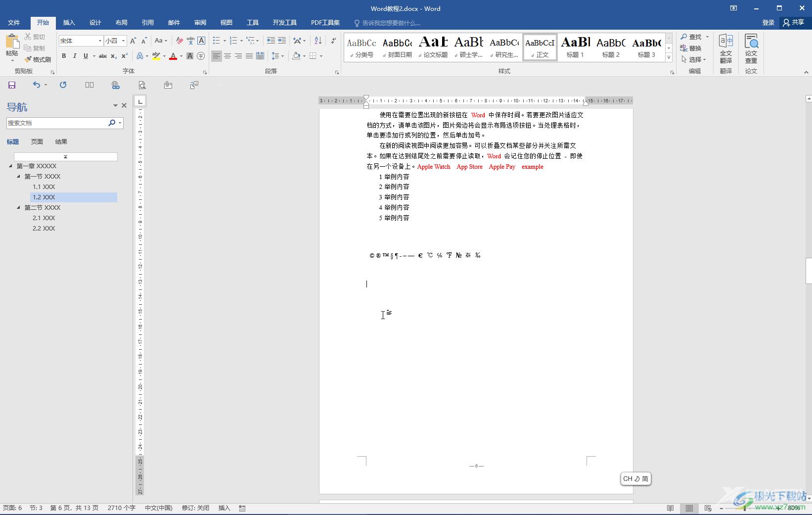Screen dimensions: 812x515
Task: Open full-text translation (全文翻译)
Action: [x=726, y=48]
